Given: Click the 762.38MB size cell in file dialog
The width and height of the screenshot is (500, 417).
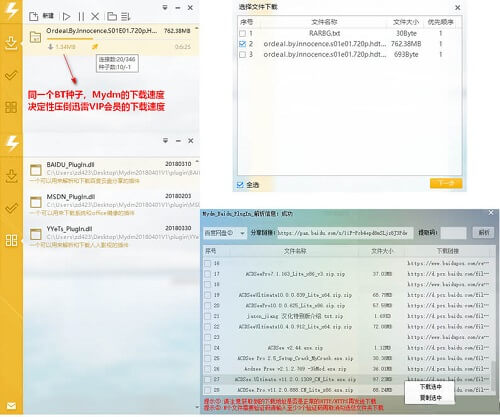Looking at the screenshot, I should coord(406,44).
